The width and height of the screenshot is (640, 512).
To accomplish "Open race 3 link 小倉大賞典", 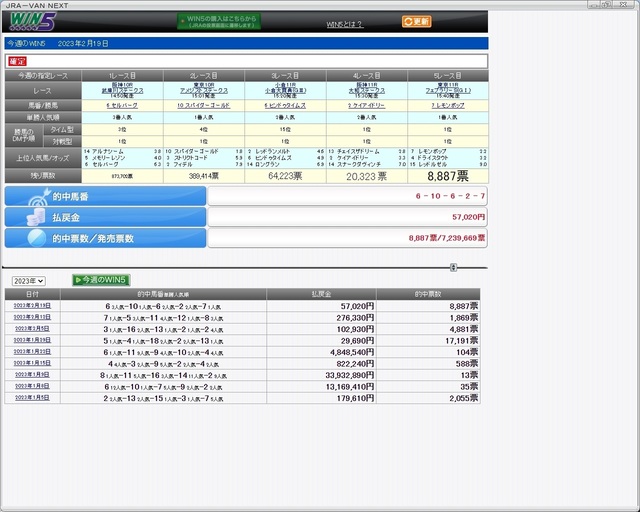I will [x=286, y=91].
